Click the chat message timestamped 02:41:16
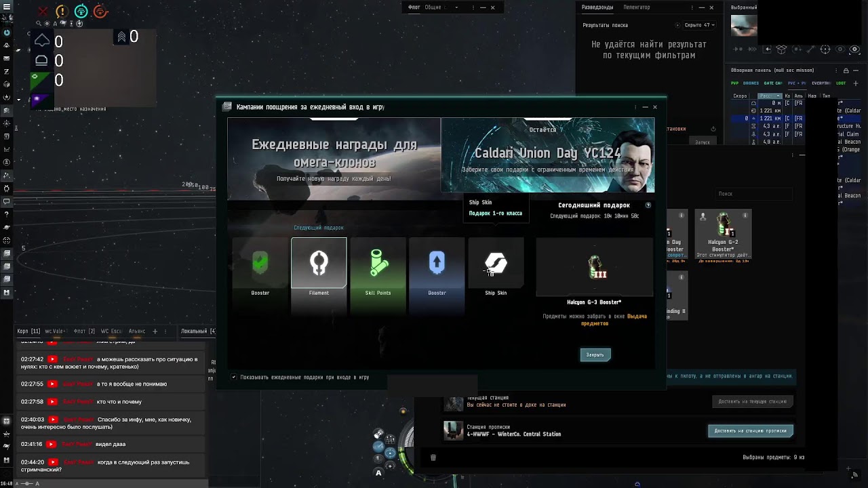Viewport: 868px width, 488px height. point(111,444)
